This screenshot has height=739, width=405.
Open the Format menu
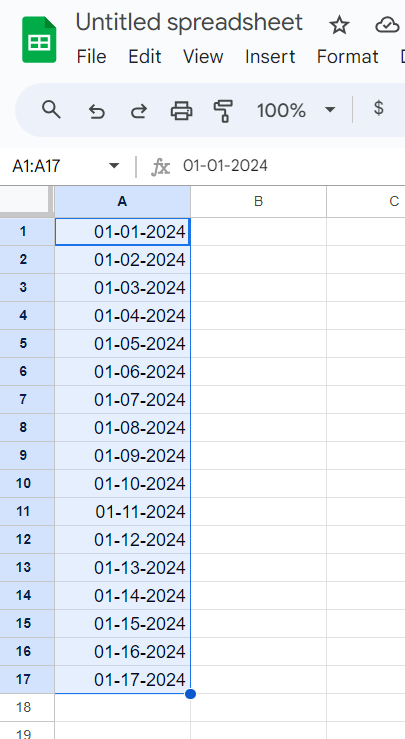pyautogui.click(x=347, y=57)
